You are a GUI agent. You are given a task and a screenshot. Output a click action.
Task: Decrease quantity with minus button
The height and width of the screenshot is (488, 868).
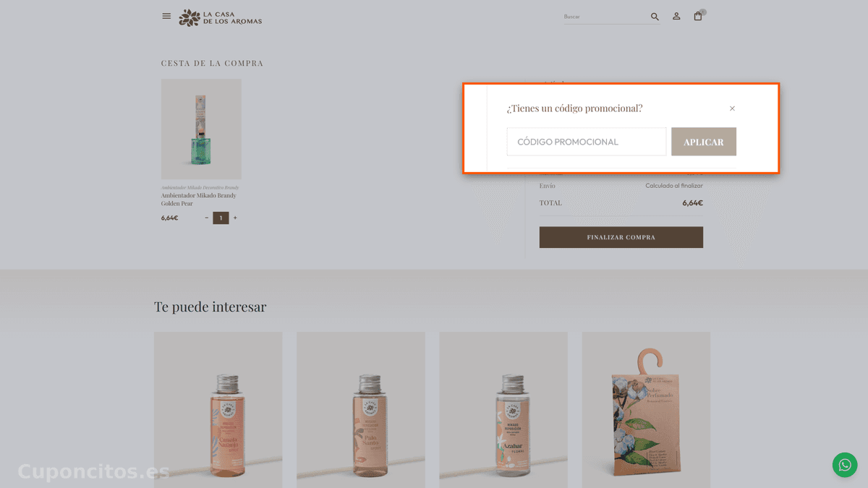(206, 218)
